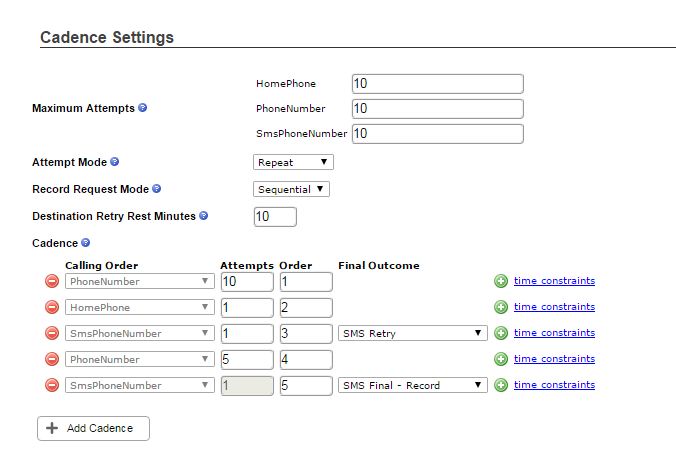Click green plus icon on HomePhone row
This screenshot has height=461, width=676.
(x=501, y=307)
